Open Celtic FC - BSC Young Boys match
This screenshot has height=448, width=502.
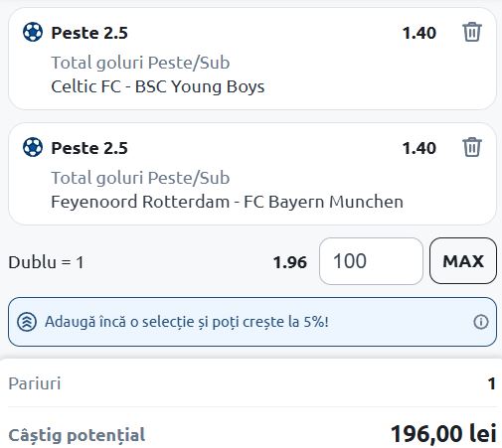click(158, 86)
